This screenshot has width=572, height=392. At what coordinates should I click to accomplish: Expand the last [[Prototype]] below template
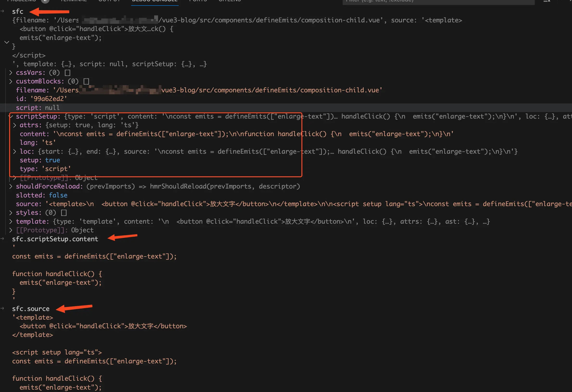11,230
